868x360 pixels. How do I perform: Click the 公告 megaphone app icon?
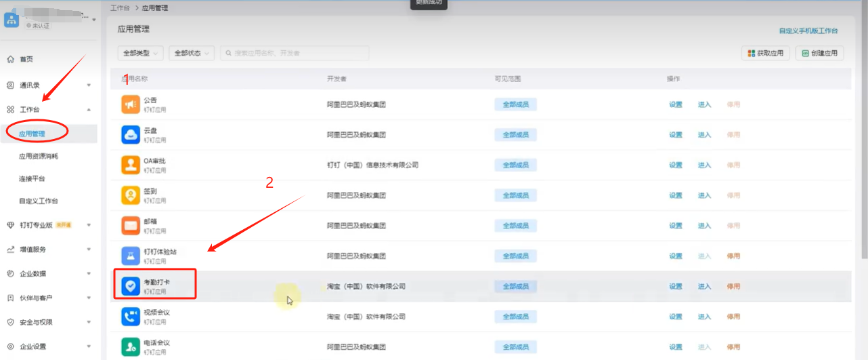pyautogui.click(x=130, y=104)
